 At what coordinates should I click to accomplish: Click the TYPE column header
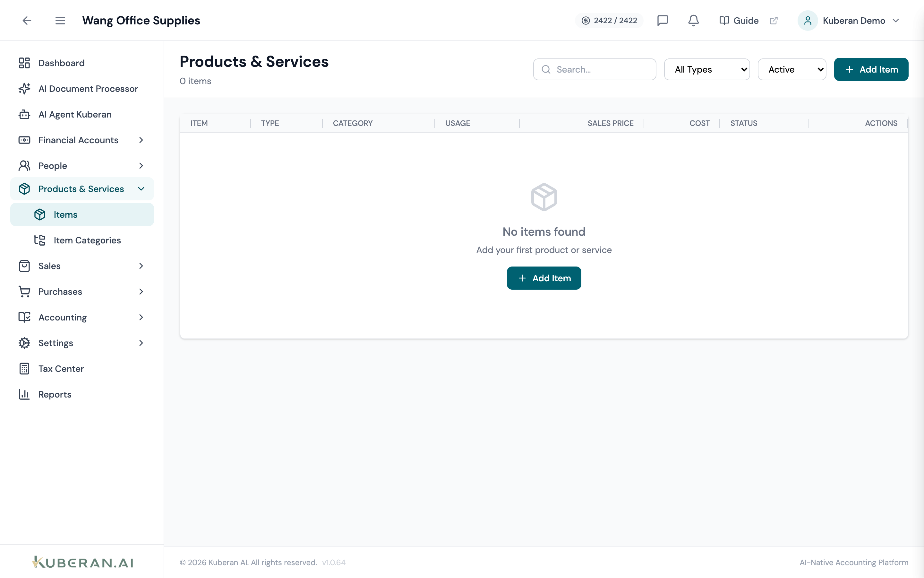pos(270,123)
